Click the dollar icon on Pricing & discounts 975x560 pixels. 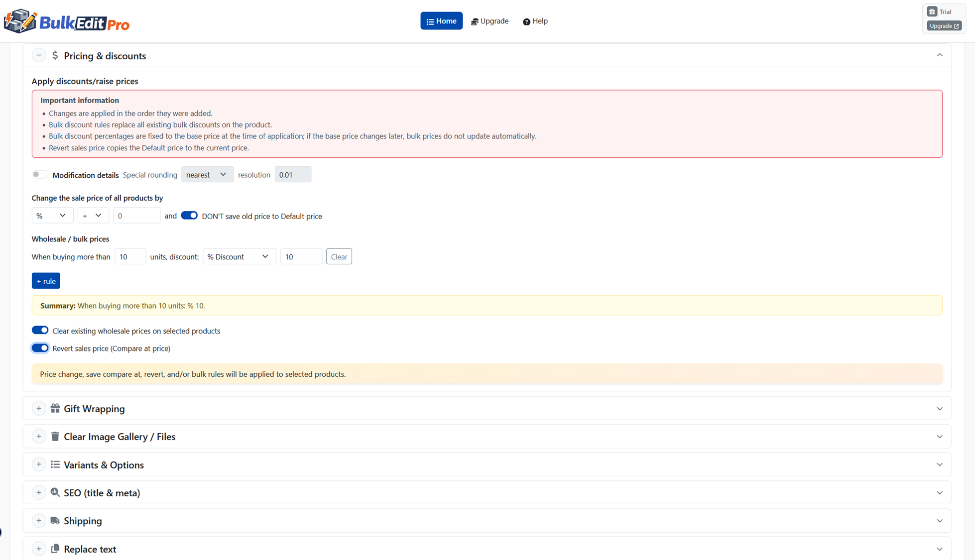pos(55,55)
